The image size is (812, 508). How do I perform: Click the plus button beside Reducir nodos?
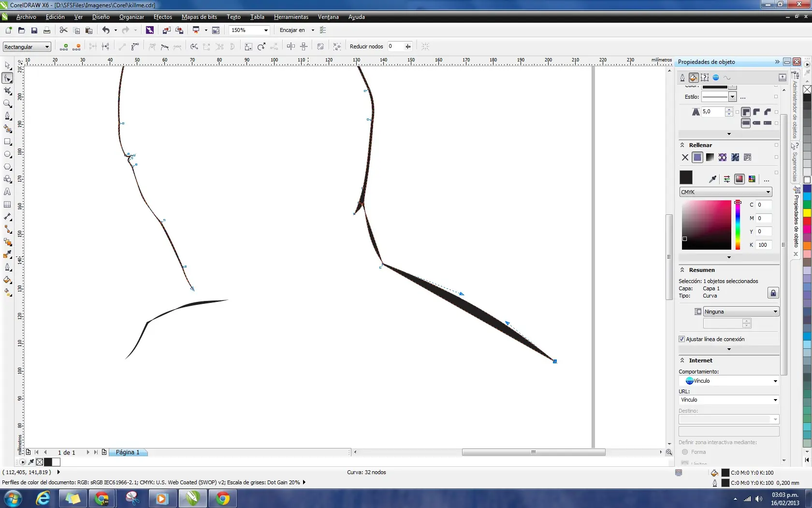408,46
